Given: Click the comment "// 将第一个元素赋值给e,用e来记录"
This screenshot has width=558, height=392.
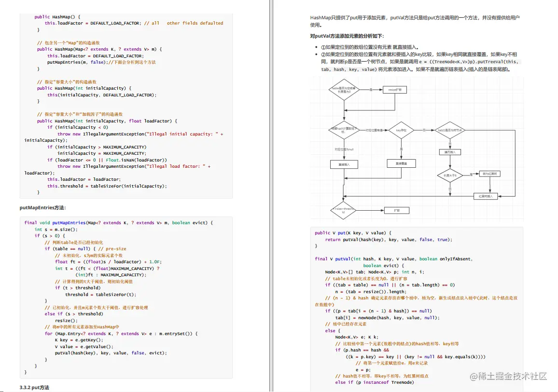Looking at the screenshot, I should pos(391,363).
